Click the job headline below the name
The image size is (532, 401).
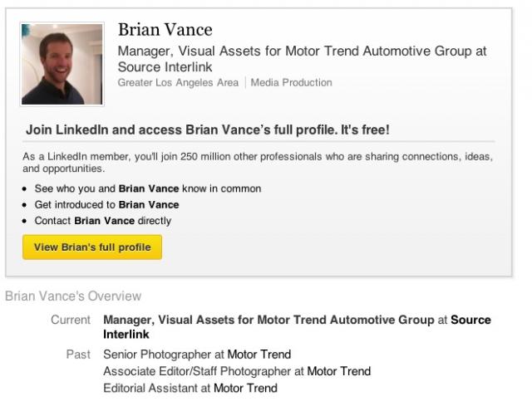(302, 58)
